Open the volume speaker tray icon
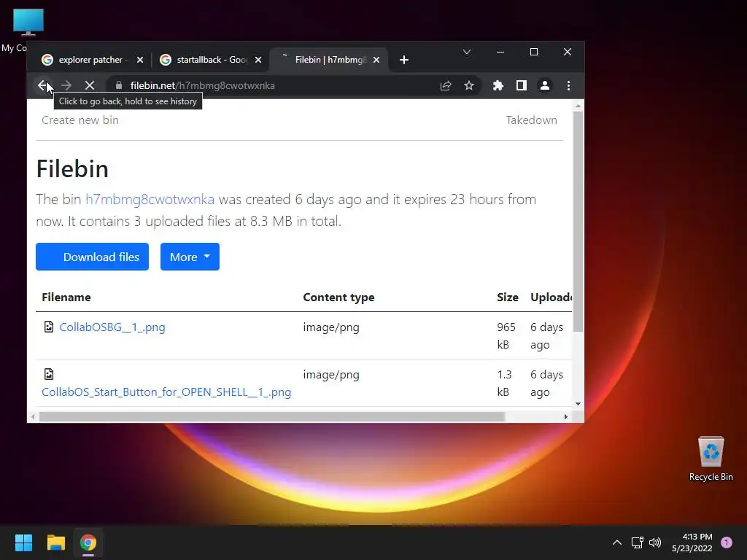Viewport: 747px width, 560px height. pos(655,542)
